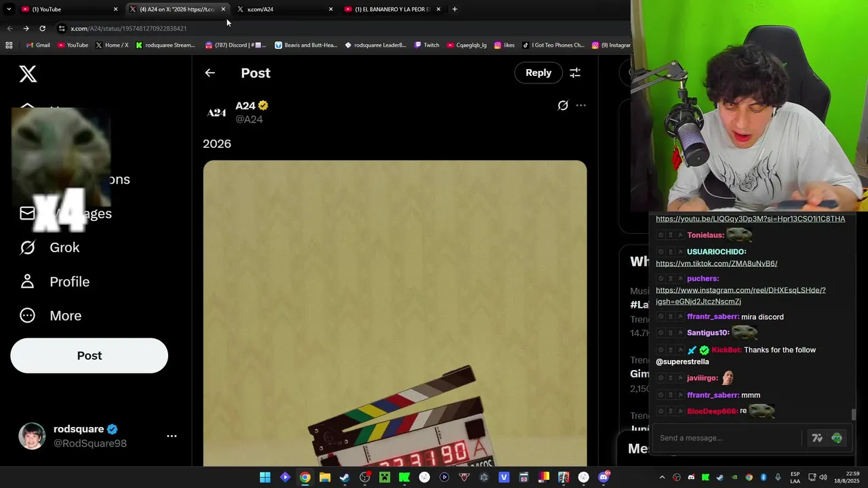The width and height of the screenshot is (868, 488).
Task: Open Minecraft from the taskbar
Action: tap(384, 477)
